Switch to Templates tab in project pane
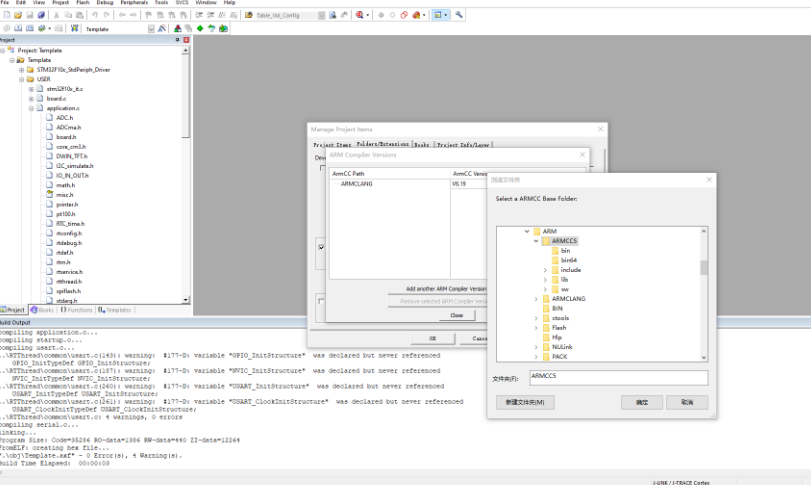Image resolution: width=811 pixels, height=485 pixels. (x=115, y=310)
